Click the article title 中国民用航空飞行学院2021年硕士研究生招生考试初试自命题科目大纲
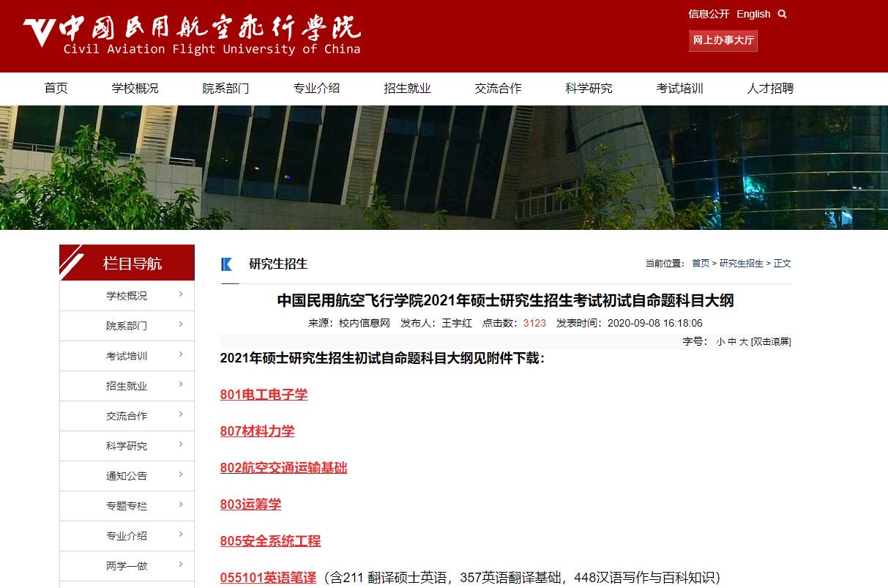The height and width of the screenshot is (588, 888). click(x=505, y=301)
